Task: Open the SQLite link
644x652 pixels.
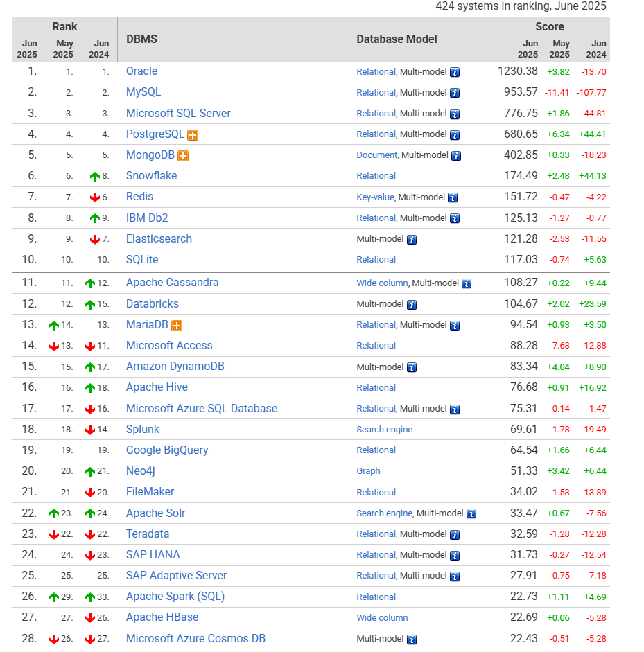Action: coord(142,259)
